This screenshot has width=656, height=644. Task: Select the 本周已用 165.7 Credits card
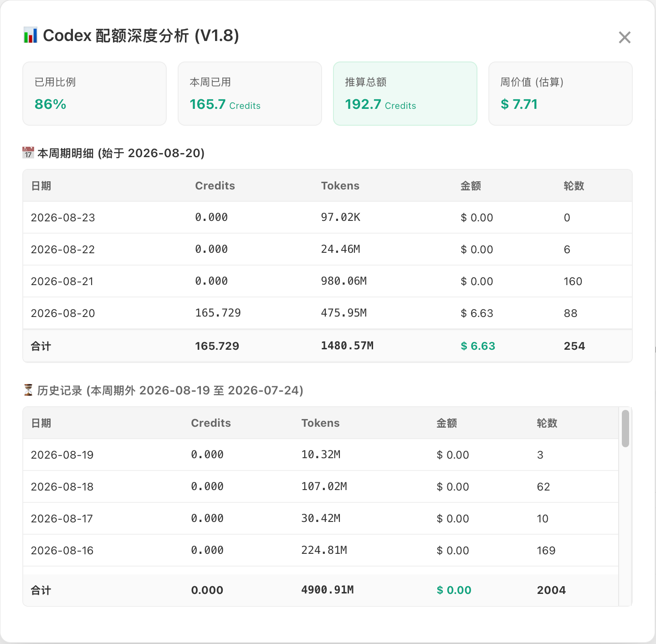250,93
